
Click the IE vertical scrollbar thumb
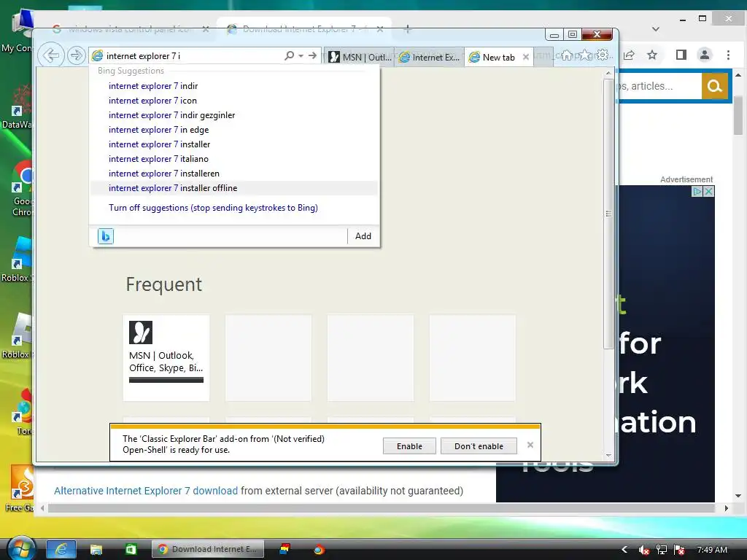pyautogui.click(x=608, y=214)
